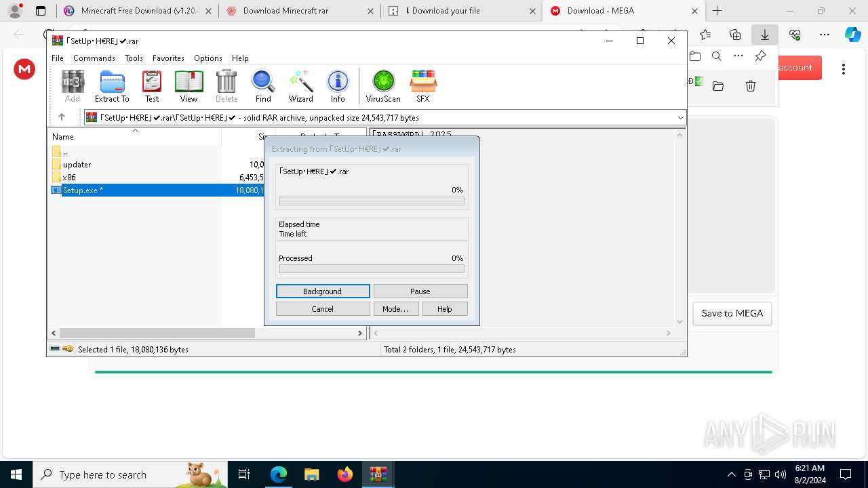This screenshot has width=868, height=488.
Task: Click the MEGA logo
Action: 24,68
